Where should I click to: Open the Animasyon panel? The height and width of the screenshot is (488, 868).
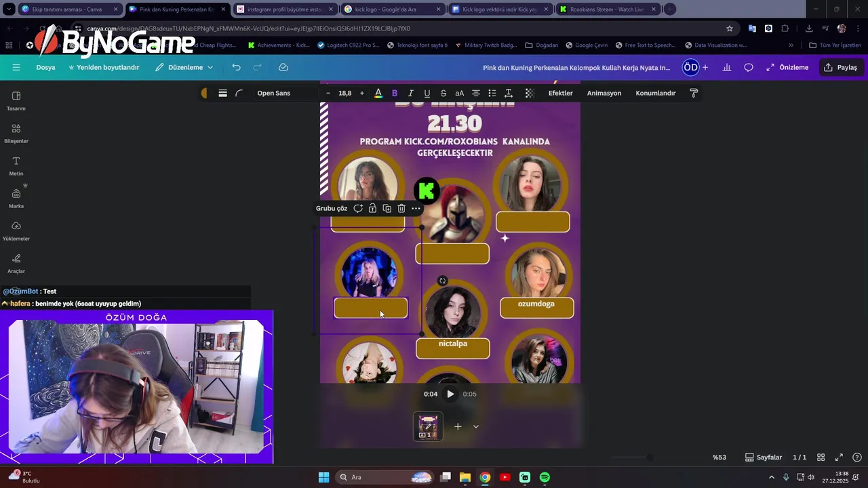point(604,93)
